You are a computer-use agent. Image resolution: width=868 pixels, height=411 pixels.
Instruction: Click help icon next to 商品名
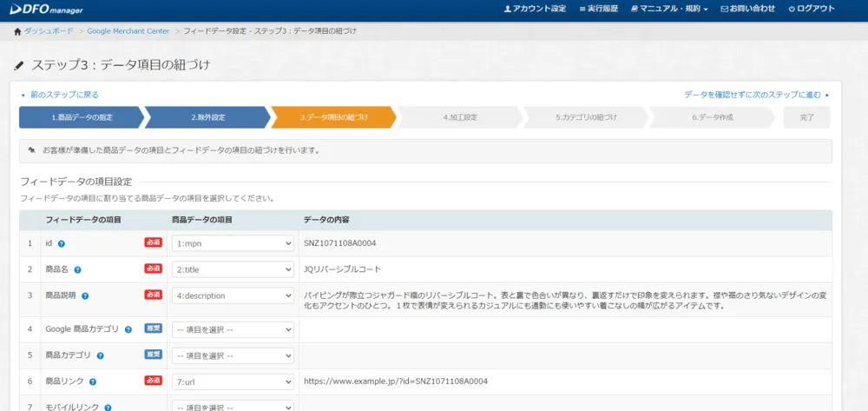pos(77,269)
